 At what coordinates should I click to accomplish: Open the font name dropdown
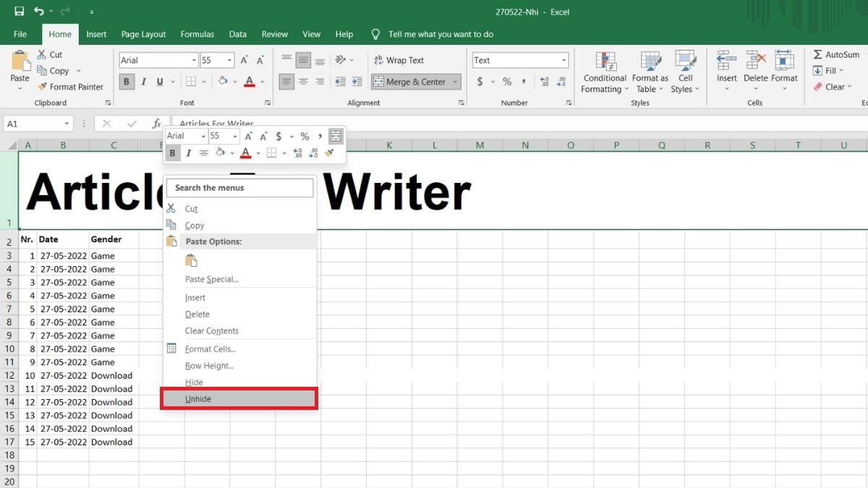[193, 60]
